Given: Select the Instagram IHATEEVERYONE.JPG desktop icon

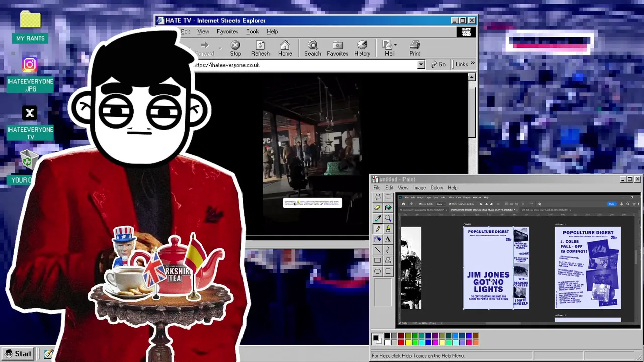Looking at the screenshot, I should [x=30, y=75].
